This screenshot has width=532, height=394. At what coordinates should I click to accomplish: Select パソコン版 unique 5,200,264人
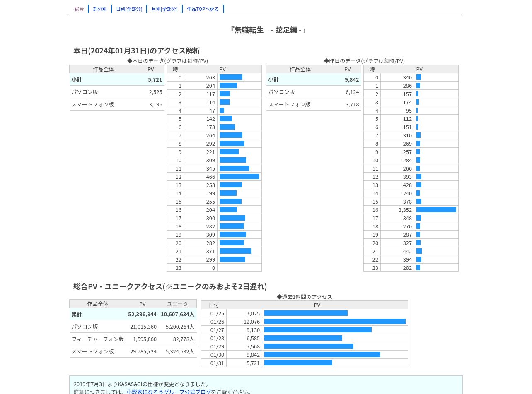click(x=180, y=327)
